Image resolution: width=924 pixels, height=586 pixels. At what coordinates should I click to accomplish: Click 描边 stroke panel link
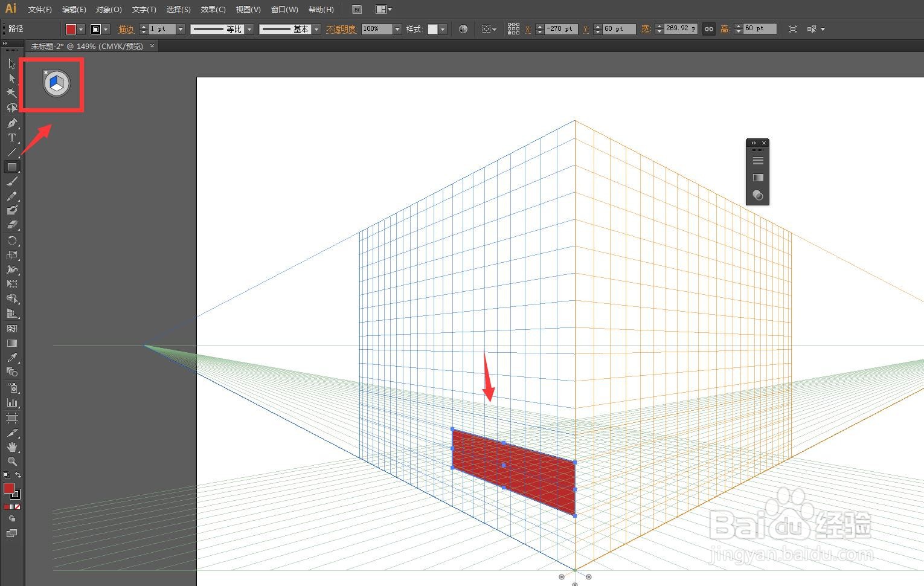(x=126, y=29)
